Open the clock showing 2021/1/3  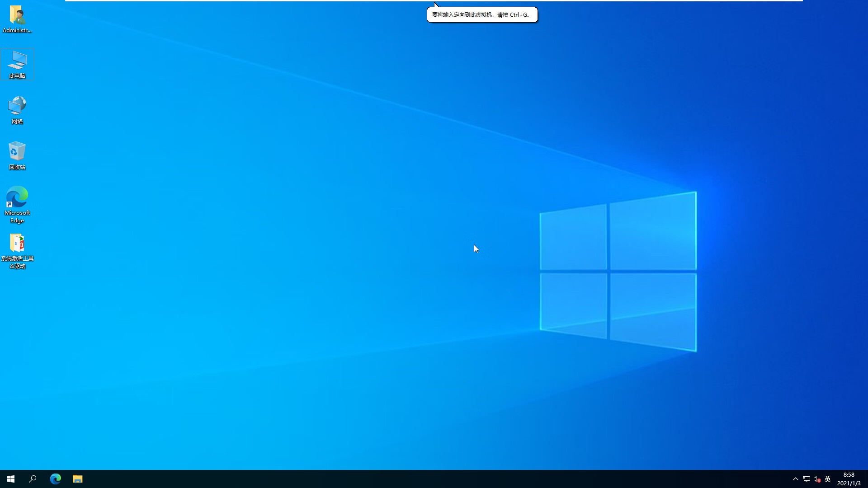[x=849, y=479]
